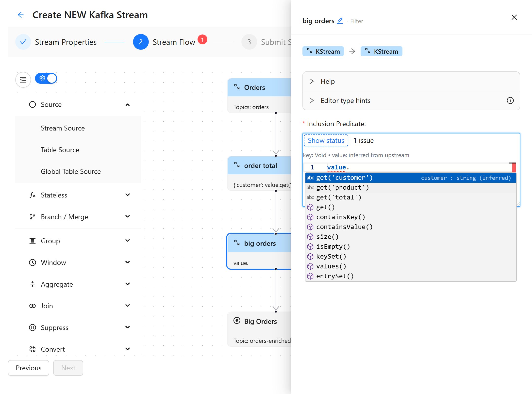Viewport: 532px width, 394px height.
Task: Click the Previous button
Action: [x=29, y=368]
